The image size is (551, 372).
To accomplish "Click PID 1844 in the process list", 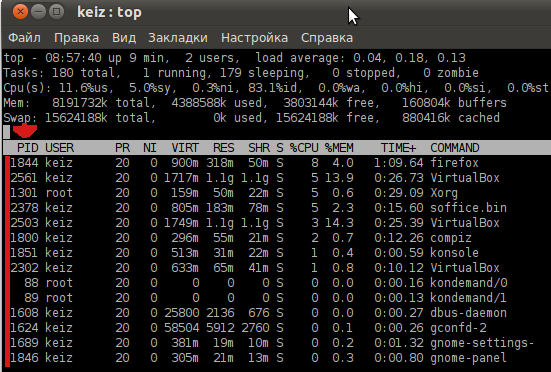I will [x=24, y=163].
